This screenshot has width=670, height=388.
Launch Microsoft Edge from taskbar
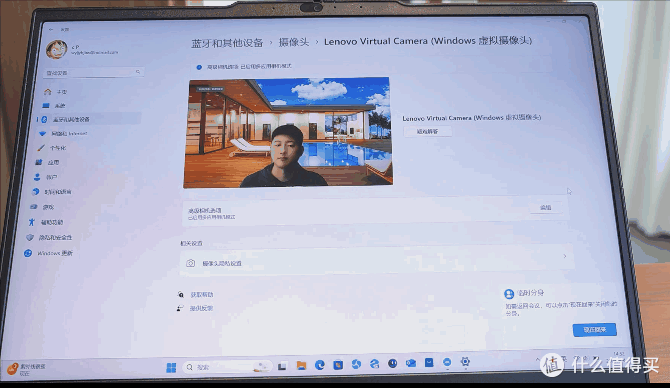320,365
